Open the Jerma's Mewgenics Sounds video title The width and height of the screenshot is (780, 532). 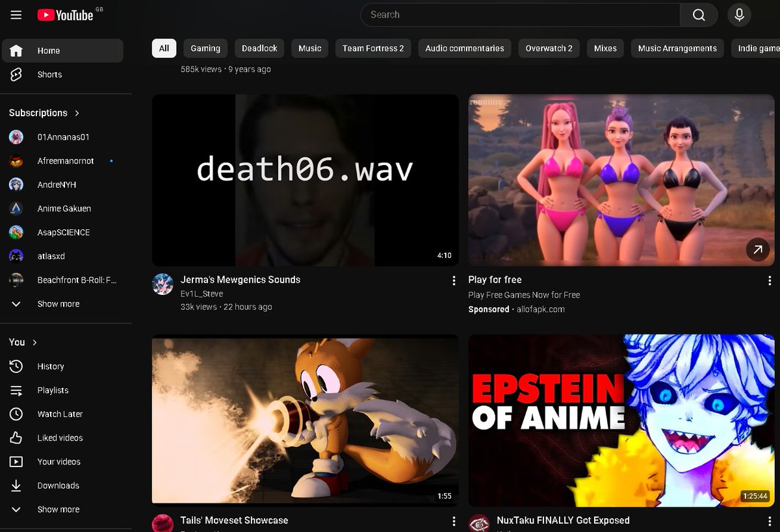point(240,280)
